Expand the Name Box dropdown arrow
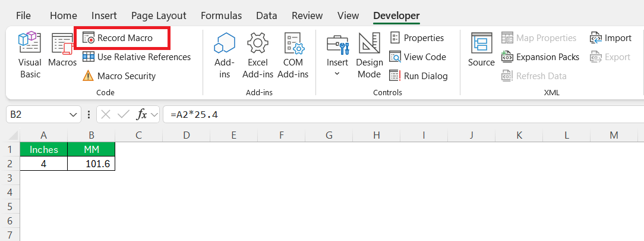Image resolution: width=644 pixels, height=241 pixels. click(74, 114)
